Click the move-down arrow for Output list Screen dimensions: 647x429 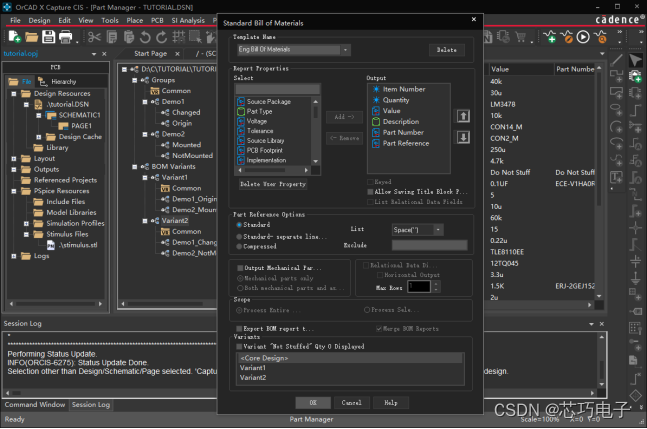463,137
